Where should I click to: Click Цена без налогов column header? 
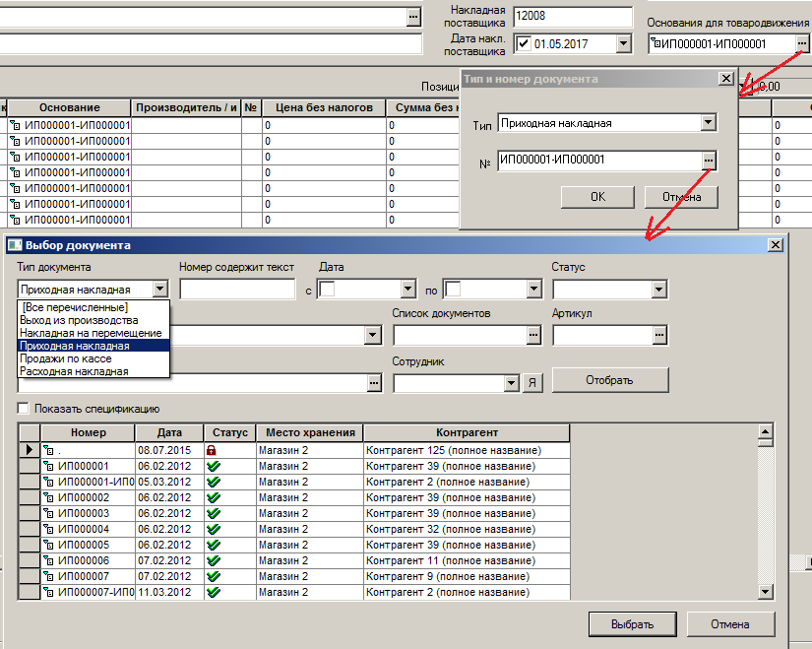[324, 107]
